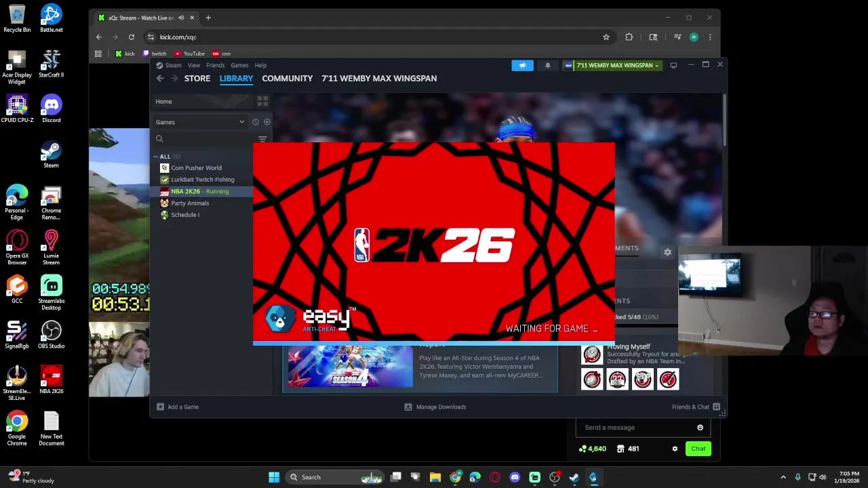Click the Battle.net desktop icon
868x488 pixels.
[51, 18]
